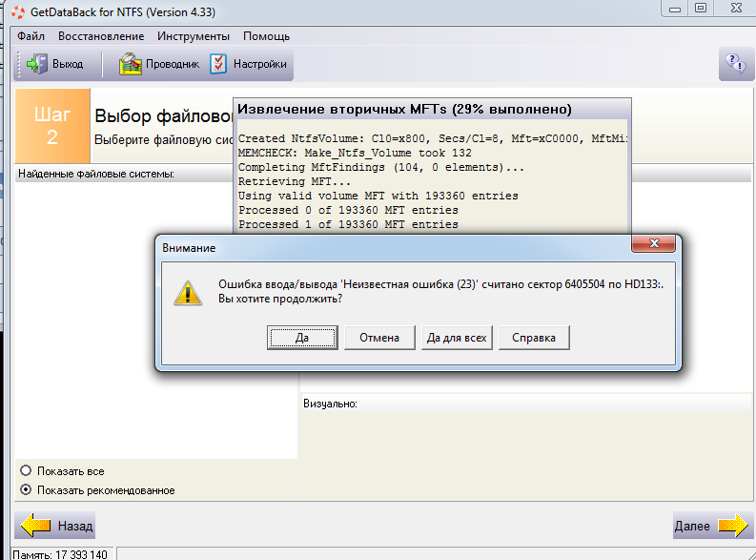Click the yellow warning triangle icon
Viewport: 756px width, 560px height.
(188, 293)
